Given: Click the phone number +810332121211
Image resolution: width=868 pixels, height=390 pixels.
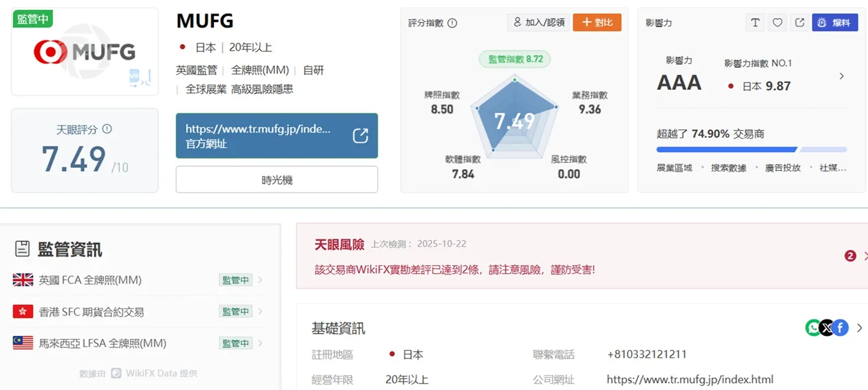Looking at the screenshot, I should tap(647, 354).
